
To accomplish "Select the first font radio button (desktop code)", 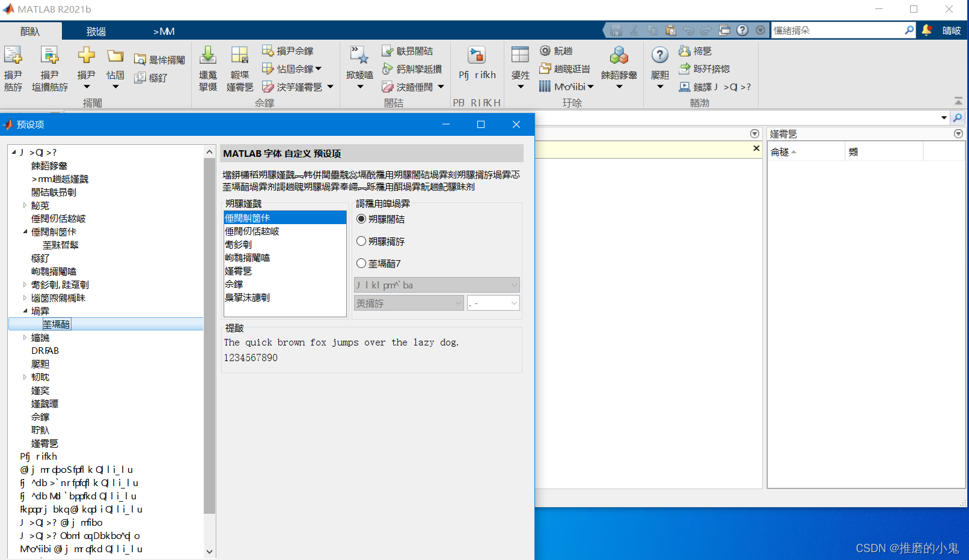I will click(x=361, y=219).
